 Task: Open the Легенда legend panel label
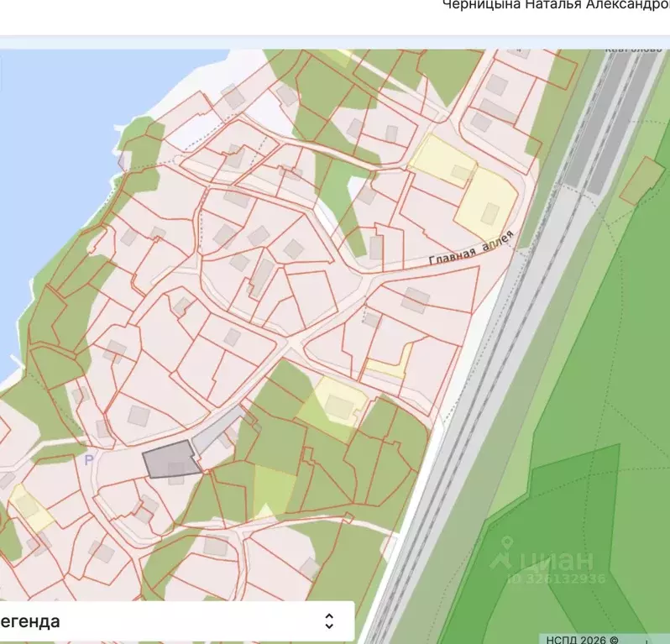tap(29, 621)
